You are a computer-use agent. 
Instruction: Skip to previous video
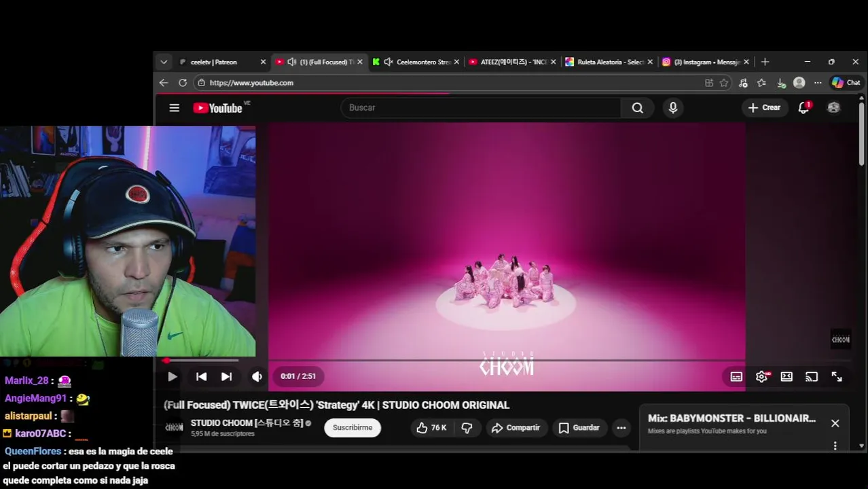(x=201, y=376)
